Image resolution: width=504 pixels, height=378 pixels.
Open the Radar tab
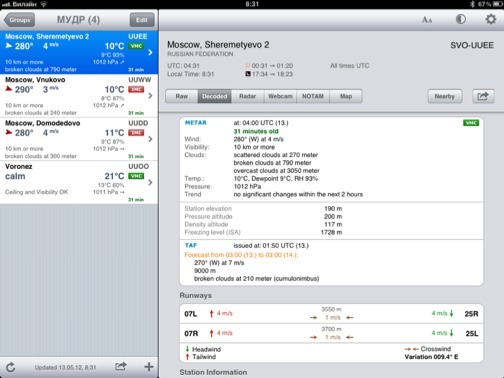coord(247,96)
